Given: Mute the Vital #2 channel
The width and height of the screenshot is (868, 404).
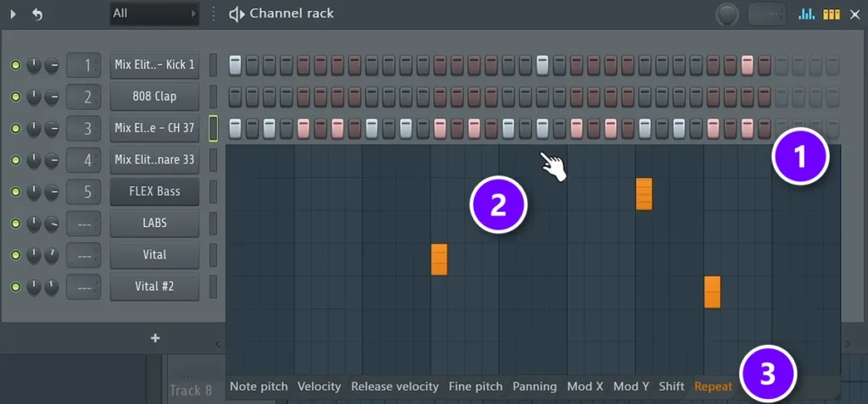Looking at the screenshot, I should coord(15,286).
